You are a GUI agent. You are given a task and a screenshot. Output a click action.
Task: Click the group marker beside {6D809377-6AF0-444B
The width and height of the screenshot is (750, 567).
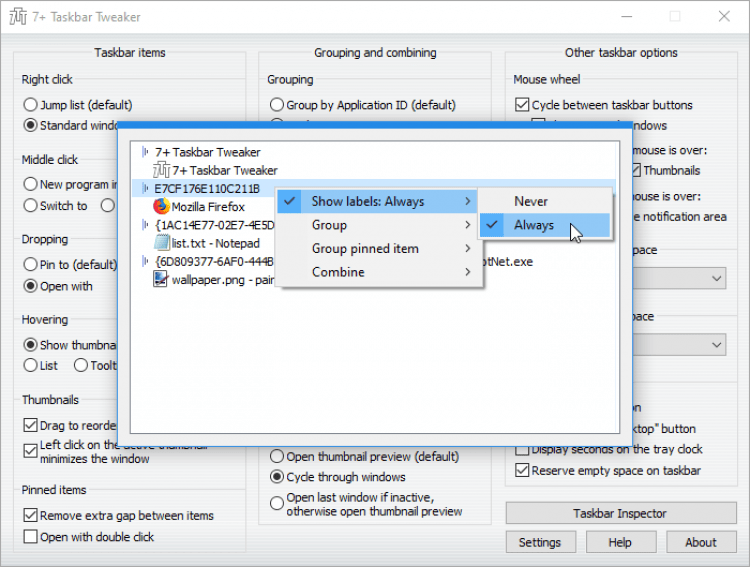click(145, 261)
